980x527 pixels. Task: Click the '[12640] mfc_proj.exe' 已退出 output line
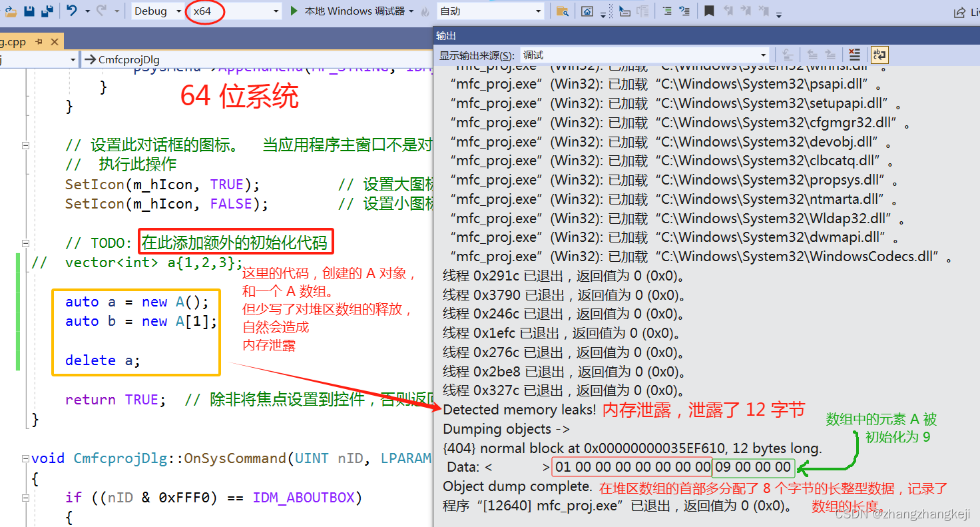point(617,506)
